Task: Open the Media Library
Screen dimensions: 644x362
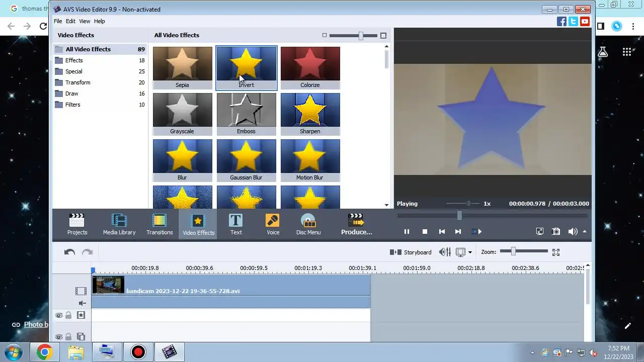Action: [119, 224]
